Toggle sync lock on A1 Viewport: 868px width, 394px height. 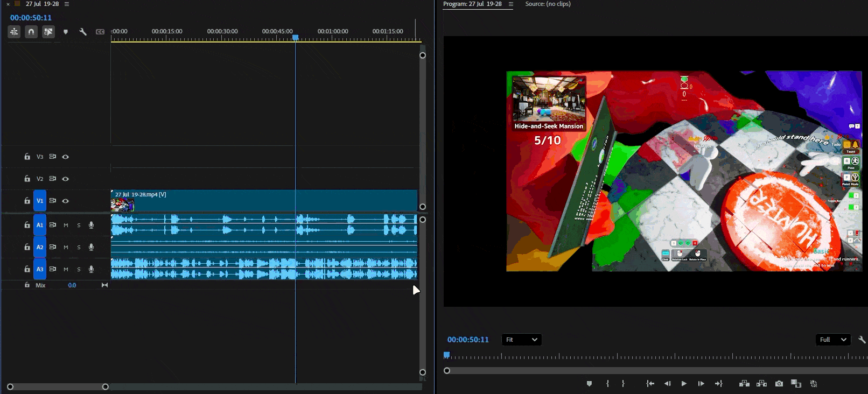point(53,225)
